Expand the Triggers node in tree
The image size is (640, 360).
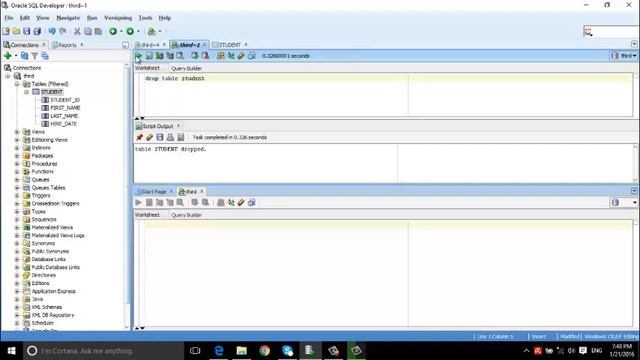coord(17,196)
